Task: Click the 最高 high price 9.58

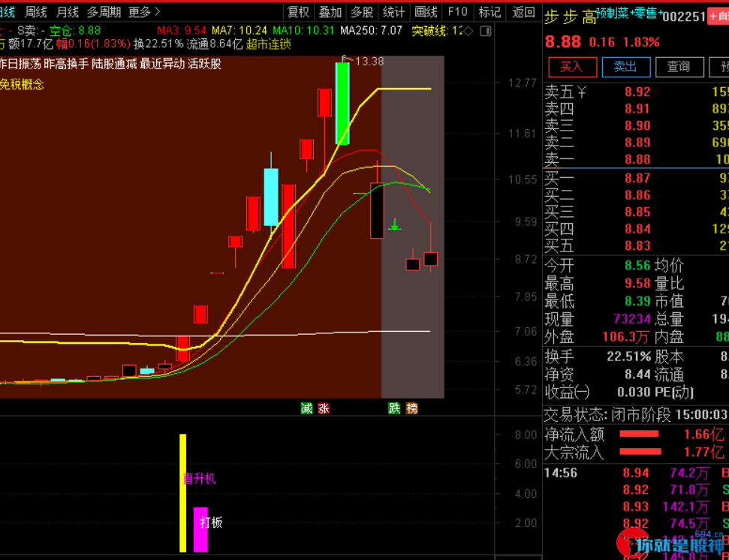Action: [637, 283]
